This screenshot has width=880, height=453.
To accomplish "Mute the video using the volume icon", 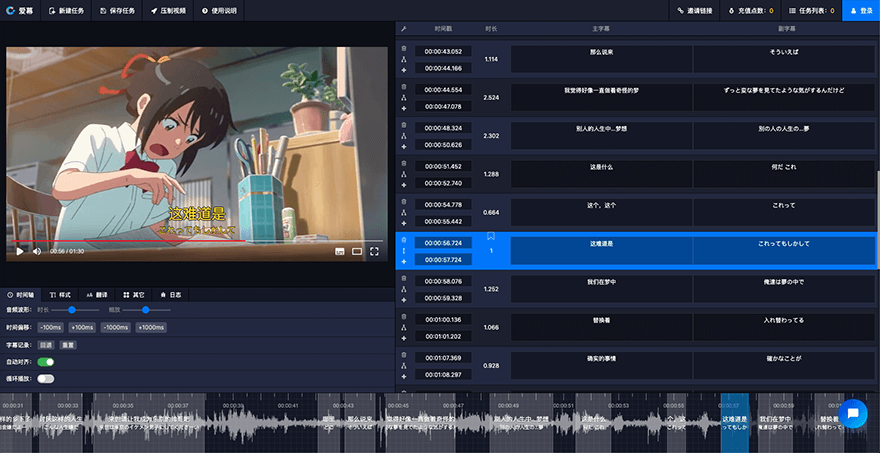I will tap(37, 251).
